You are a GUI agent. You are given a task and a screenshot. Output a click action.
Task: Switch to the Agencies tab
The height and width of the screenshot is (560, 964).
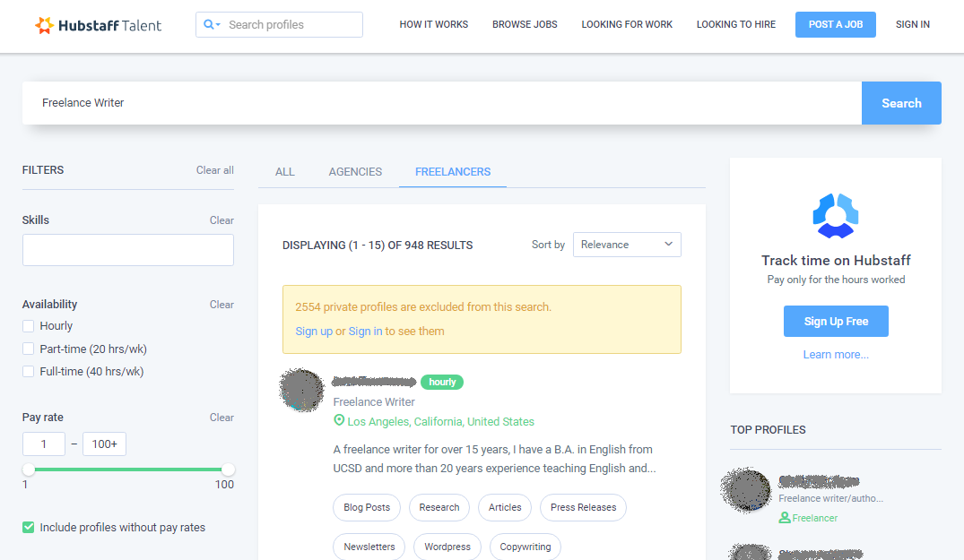[x=355, y=172]
